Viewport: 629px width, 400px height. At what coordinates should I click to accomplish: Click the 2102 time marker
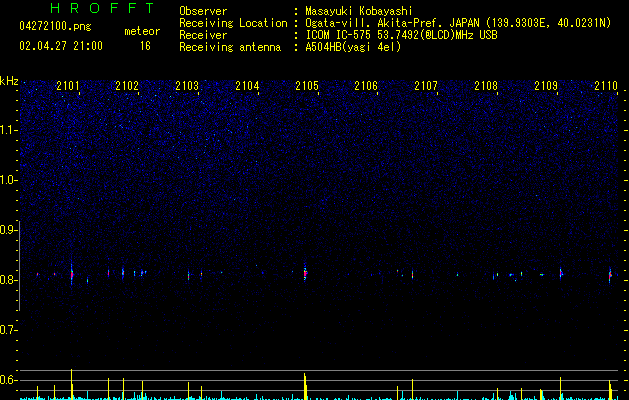(127, 86)
